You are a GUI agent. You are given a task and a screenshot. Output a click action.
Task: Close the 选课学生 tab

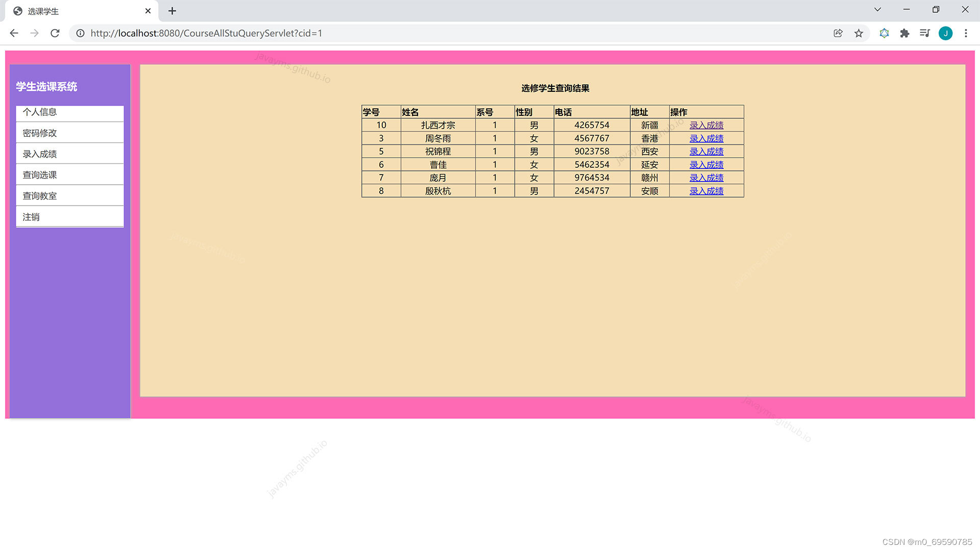(148, 11)
